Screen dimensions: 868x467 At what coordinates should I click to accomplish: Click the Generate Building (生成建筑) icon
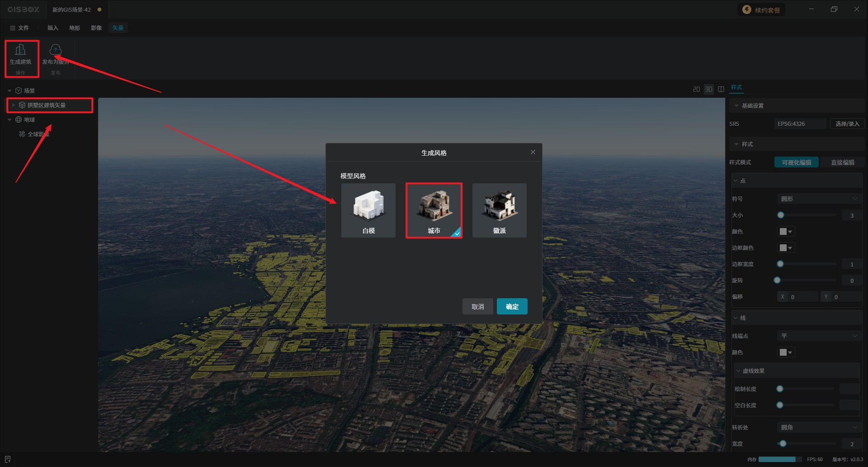pos(20,50)
